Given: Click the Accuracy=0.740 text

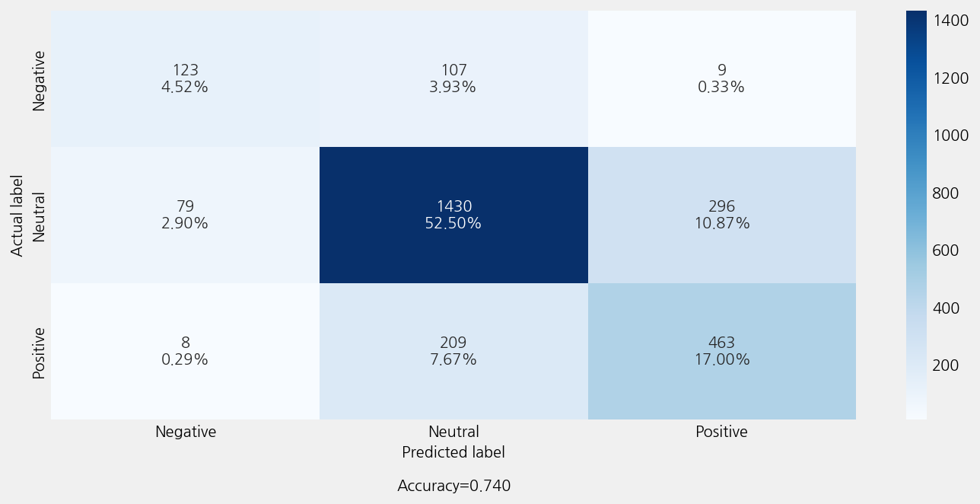Looking at the screenshot, I should 453,486.
